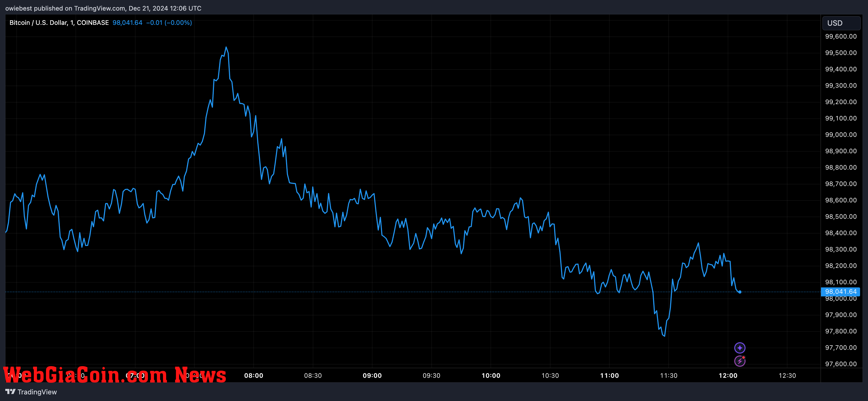Click the 99,500.00 price axis label
The image size is (868, 401).
tap(841, 53)
